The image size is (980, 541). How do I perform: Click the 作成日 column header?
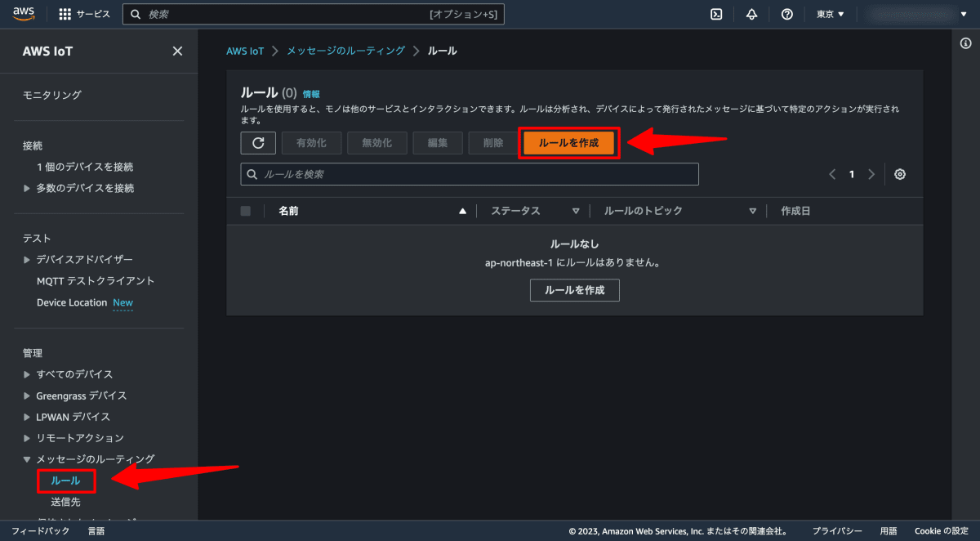[x=796, y=211]
